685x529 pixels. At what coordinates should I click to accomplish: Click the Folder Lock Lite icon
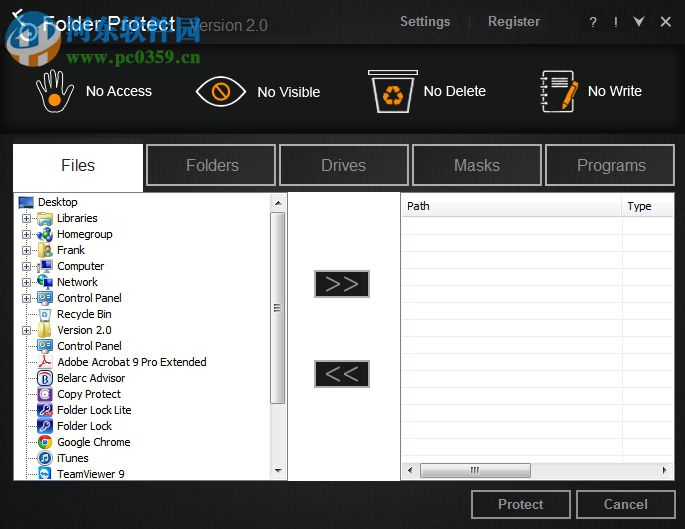(x=45, y=410)
